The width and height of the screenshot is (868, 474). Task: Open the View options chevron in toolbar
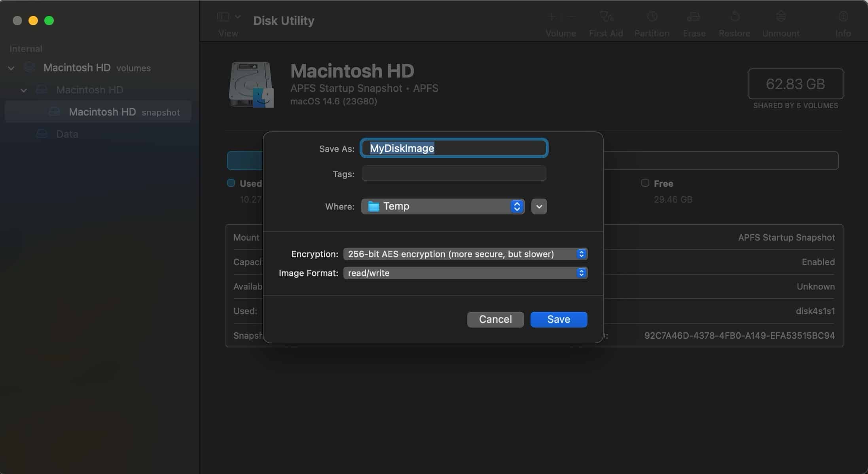238,17
